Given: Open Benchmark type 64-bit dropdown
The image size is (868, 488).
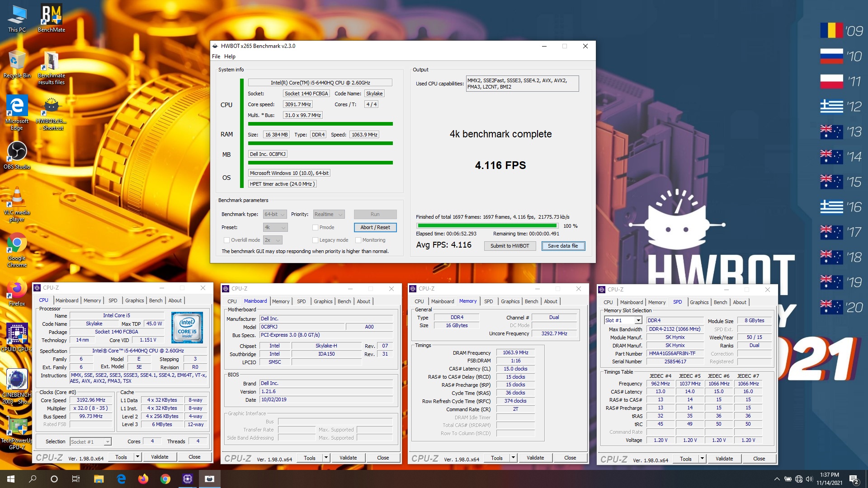Looking at the screenshot, I should pos(275,214).
